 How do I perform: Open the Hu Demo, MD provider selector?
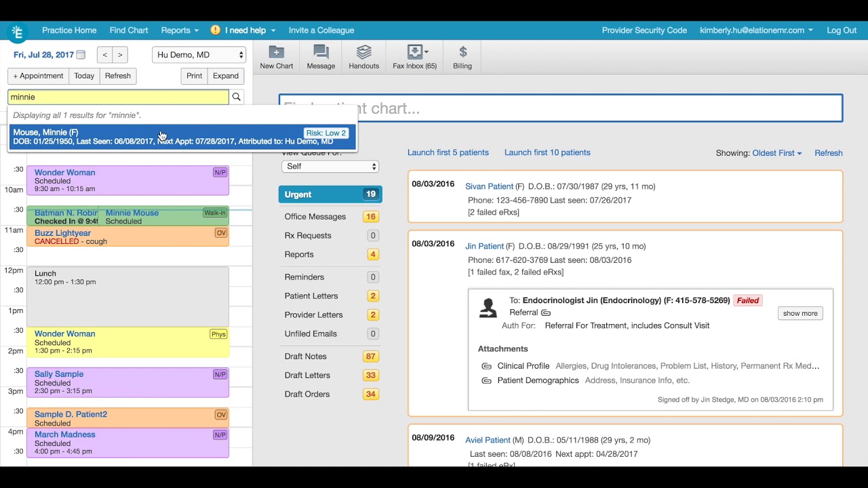[x=199, y=55]
